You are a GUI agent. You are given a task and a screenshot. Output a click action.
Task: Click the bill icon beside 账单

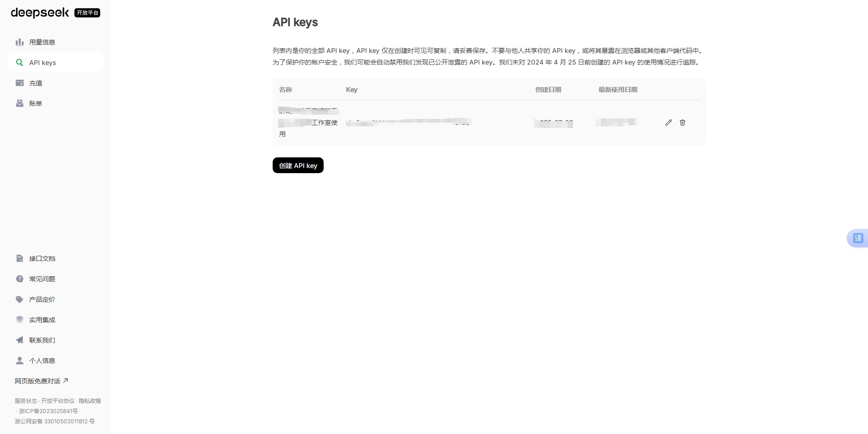(19, 104)
